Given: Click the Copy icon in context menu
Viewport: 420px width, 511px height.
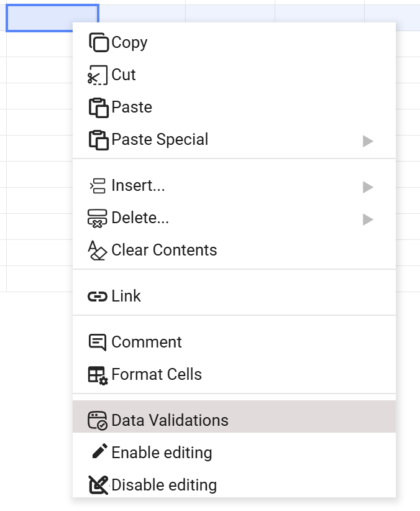Looking at the screenshot, I should [98, 42].
